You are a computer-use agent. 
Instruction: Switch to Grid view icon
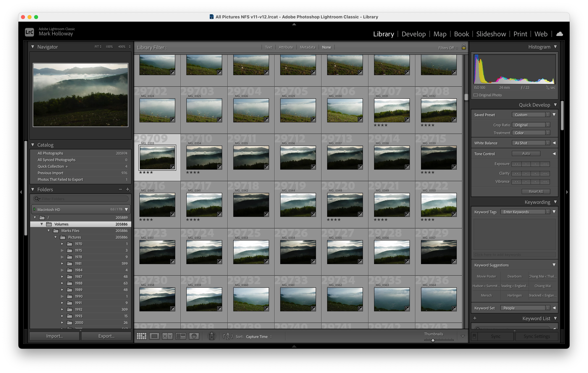[x=141, y=336]
